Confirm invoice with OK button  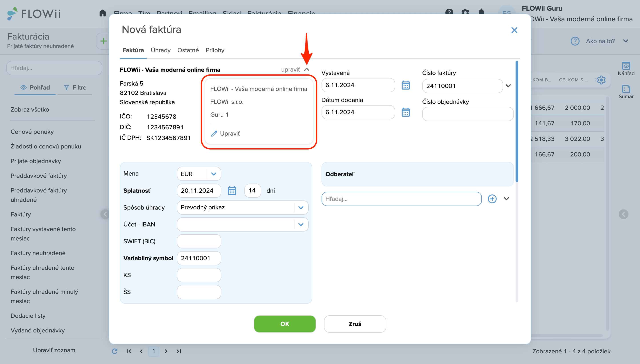(285, 324)
